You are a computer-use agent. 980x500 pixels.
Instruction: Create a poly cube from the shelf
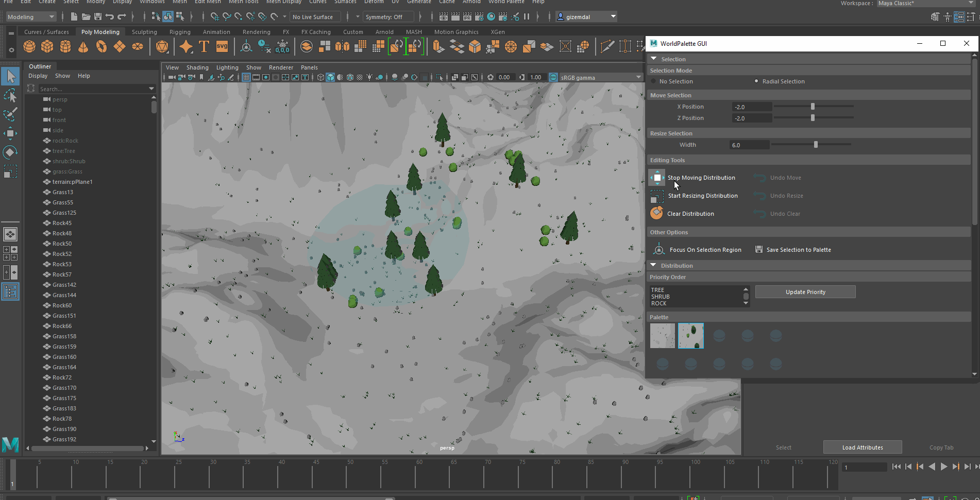pos(47,47)
